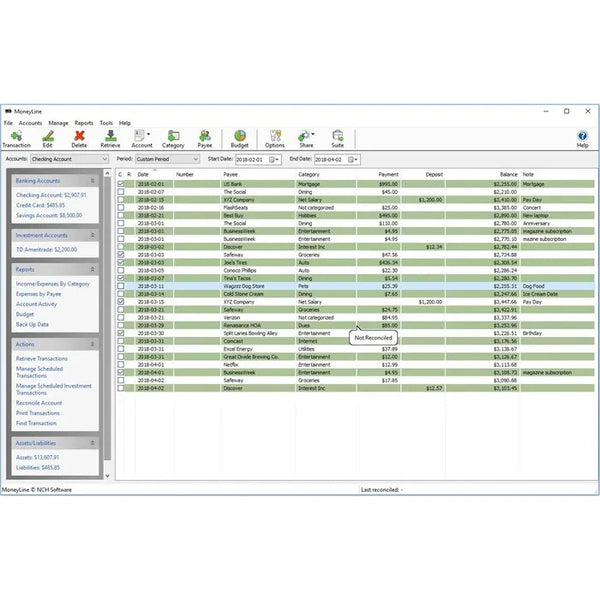Toggle cleared checkbox for Verizon row
The width and height of the screenshot is (600, 600).
click(x=121, y=318)
